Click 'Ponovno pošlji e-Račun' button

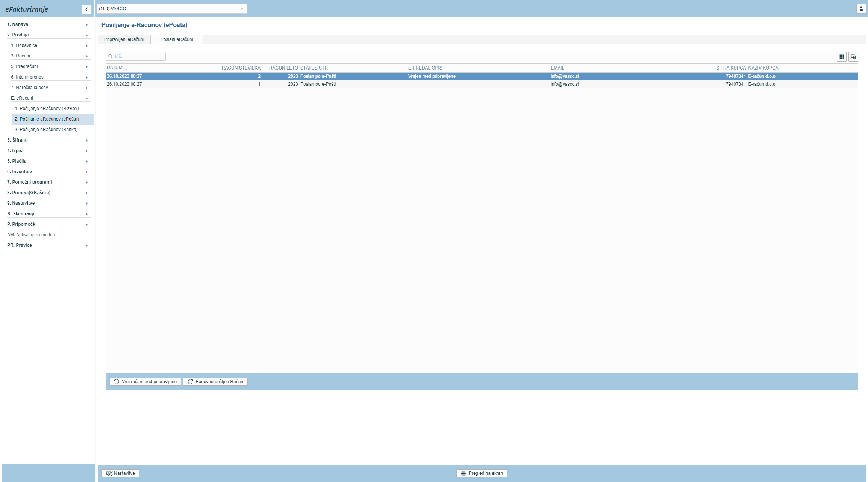(215, 382)
